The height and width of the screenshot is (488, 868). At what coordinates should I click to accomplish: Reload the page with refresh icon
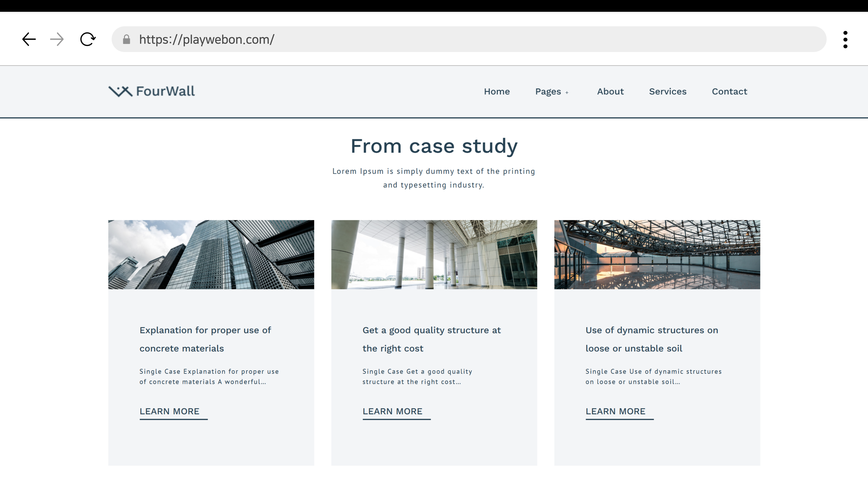(88, 39)
